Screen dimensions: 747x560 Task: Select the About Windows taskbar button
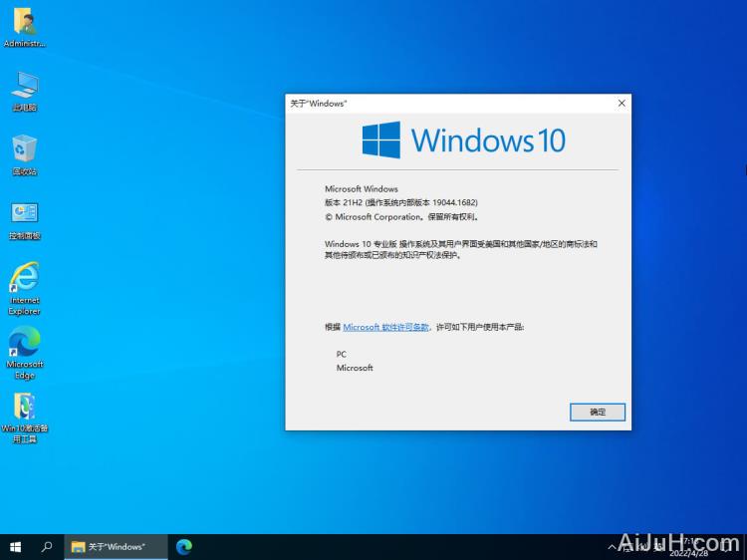(116, 547)
